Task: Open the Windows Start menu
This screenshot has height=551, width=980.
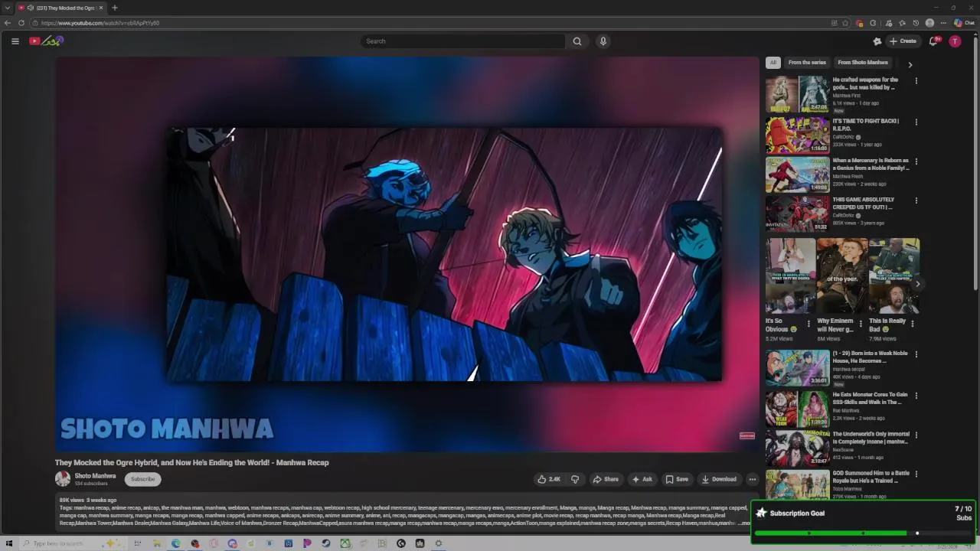Action: (x=9, y=543)
